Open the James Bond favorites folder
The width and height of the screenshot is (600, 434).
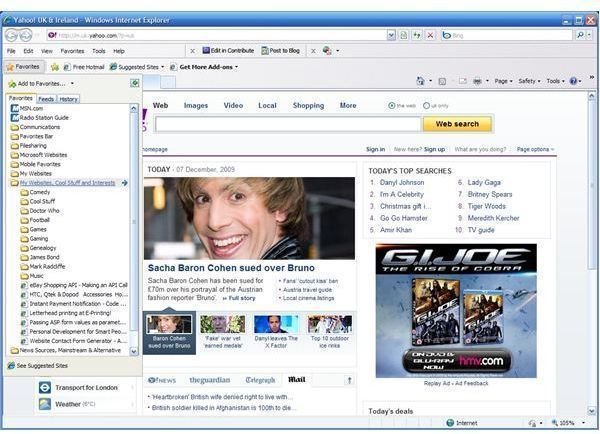click(40, 257)
